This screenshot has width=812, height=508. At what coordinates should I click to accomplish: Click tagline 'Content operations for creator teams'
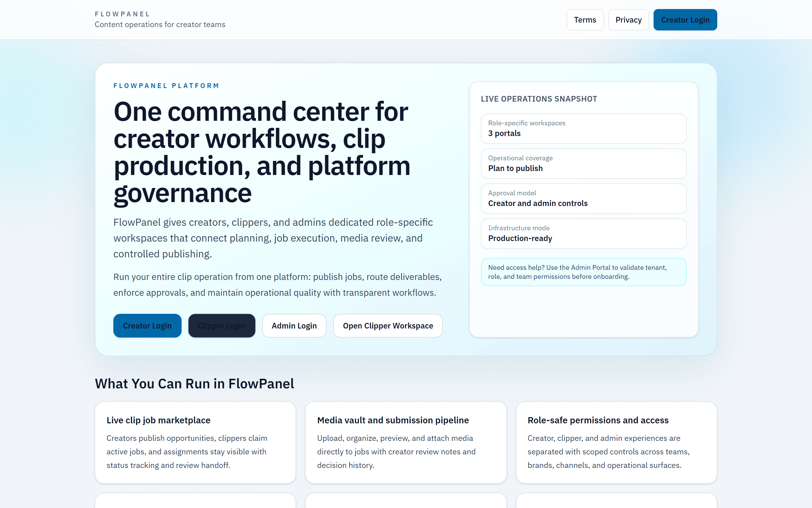click(x=160, y=25)
